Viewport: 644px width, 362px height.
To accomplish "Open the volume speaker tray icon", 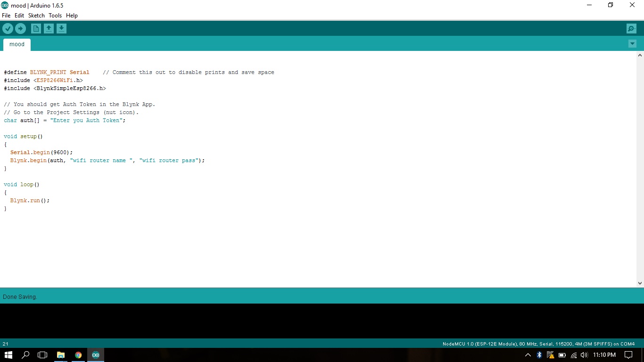I will tap(585, 355).
